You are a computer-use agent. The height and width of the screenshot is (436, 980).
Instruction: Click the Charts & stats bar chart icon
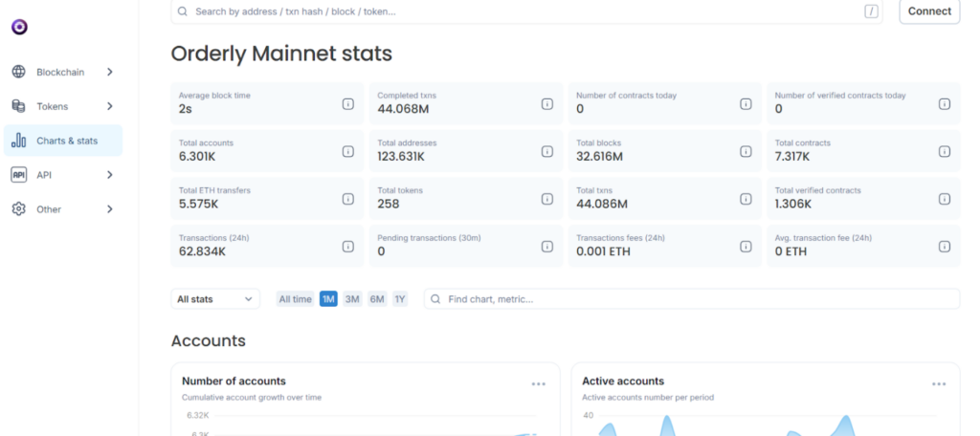tap(19, 141)
